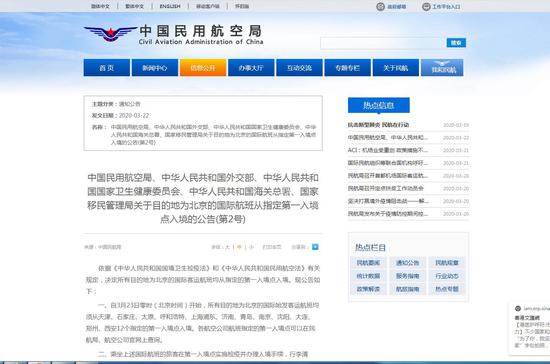550x364 pixels.
Task: Set article font size to 小
Action: click(x=251, y=247)
